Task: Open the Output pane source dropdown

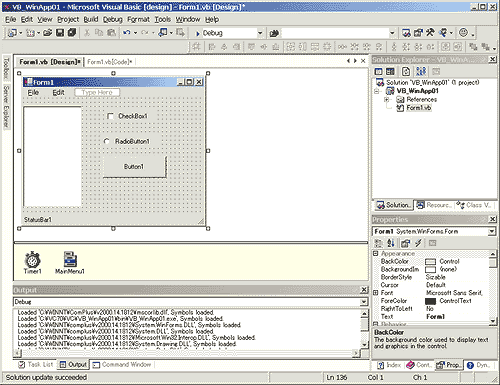Action: click(363, 302)
